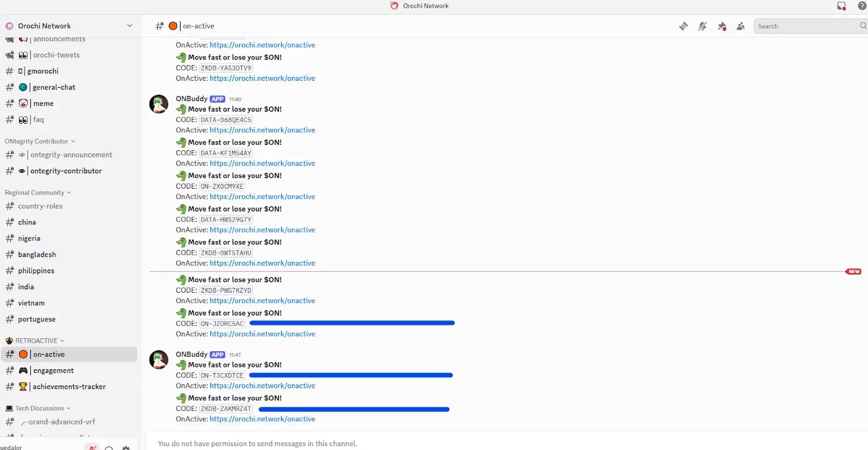
Task: Open pinned messages with the pin icon
Action: point(722,26)
